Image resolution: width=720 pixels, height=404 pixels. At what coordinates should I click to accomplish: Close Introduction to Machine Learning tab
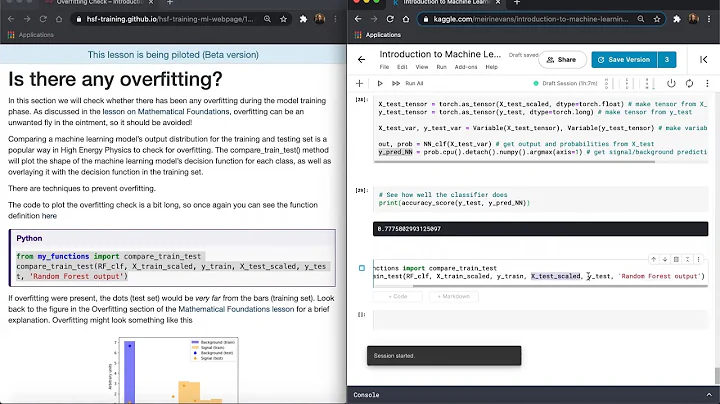coord(498,2)
